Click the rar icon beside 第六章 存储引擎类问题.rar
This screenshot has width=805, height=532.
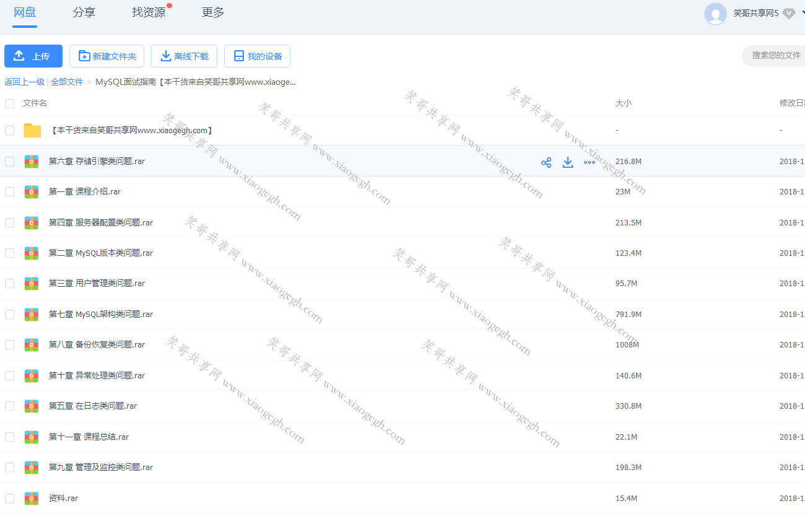pos(32,161)
